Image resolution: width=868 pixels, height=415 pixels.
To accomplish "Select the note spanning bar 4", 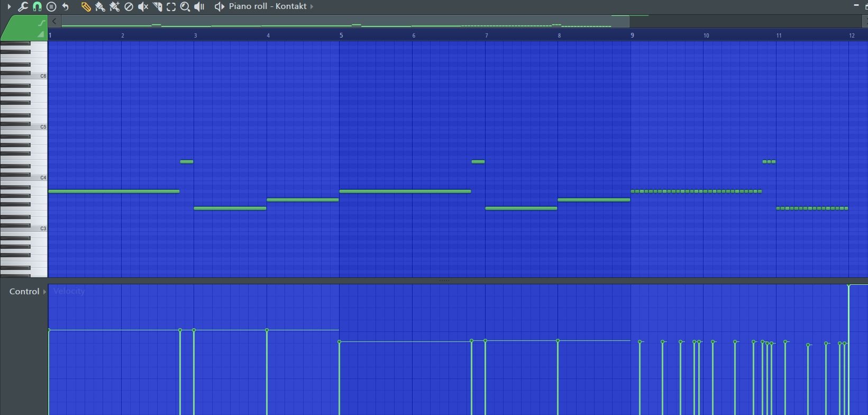I will pos(303,200).
